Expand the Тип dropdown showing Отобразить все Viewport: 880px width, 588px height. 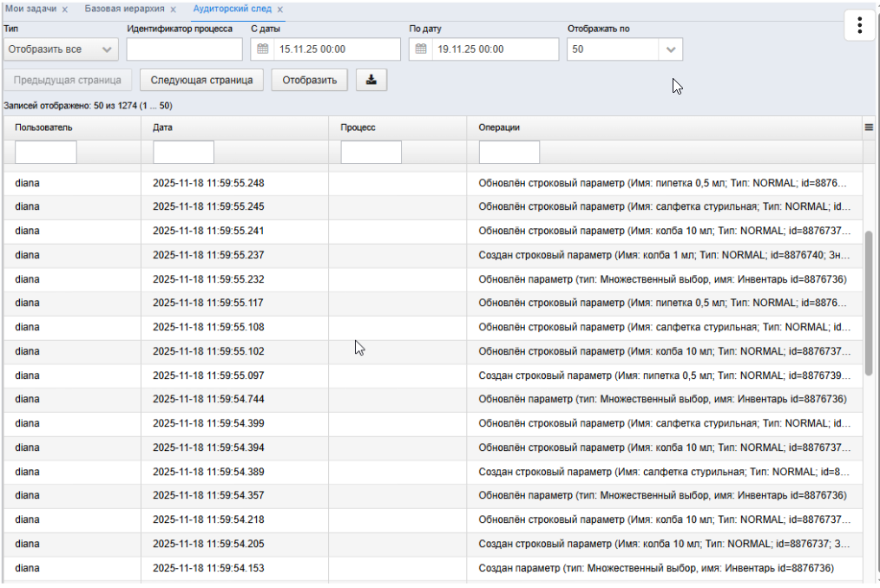coord(61,49)
